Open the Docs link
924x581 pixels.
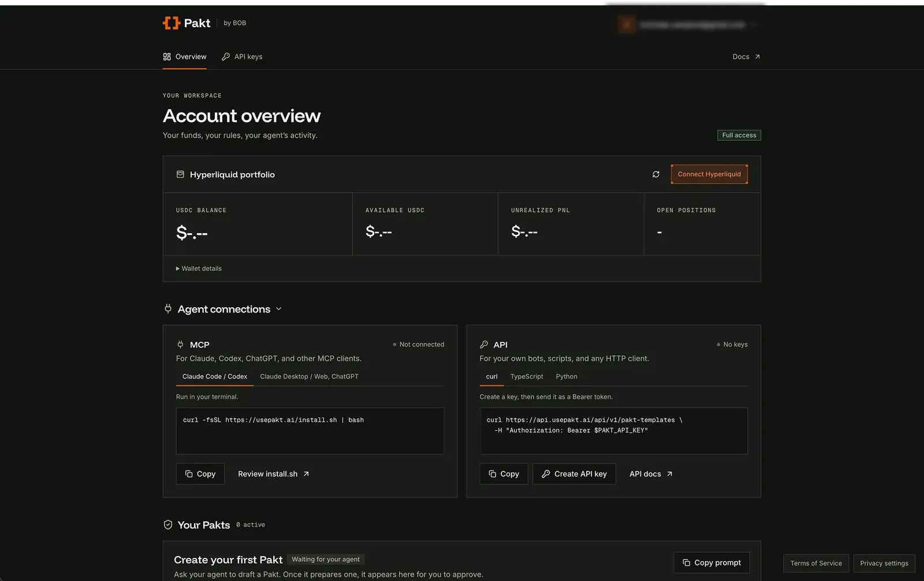tap(746, 57)
